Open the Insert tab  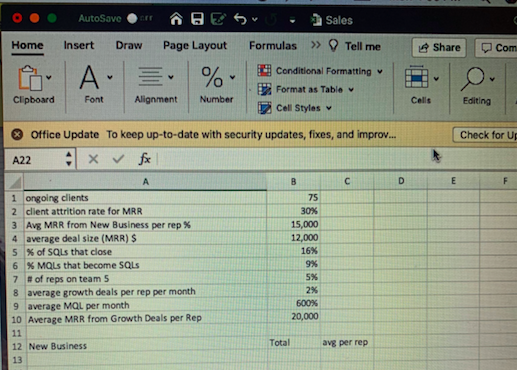click(x=79, y=45)
